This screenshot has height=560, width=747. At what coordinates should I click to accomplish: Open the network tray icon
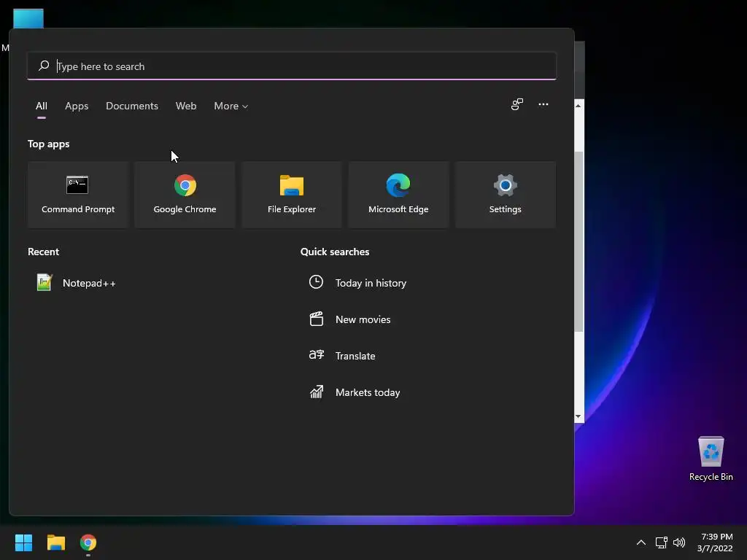[661, 542]
